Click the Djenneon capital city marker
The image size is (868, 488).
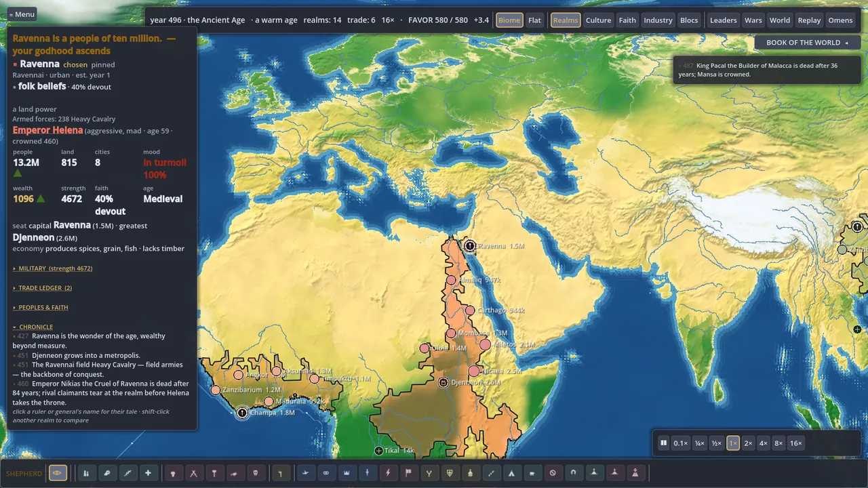click(x=443, y=383)
